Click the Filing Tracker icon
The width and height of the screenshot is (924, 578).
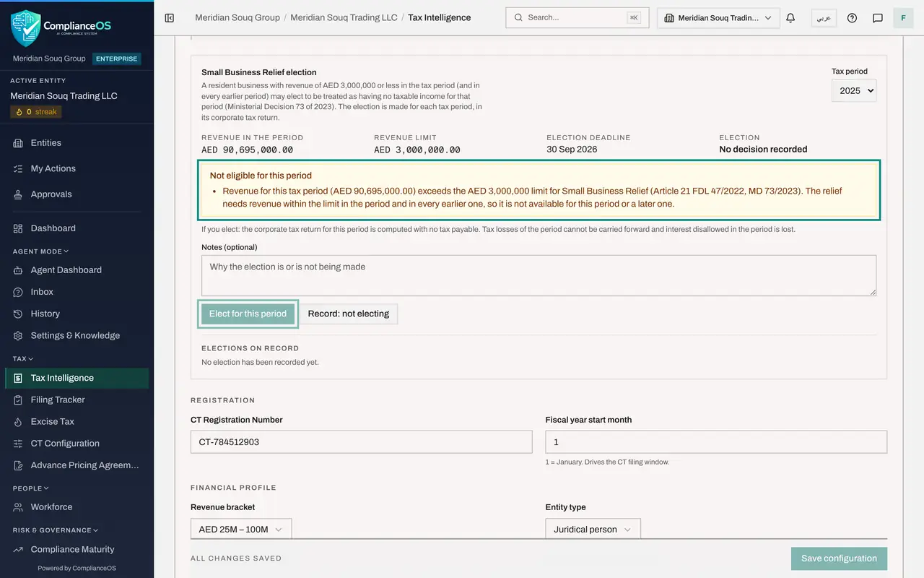[18, 400]
